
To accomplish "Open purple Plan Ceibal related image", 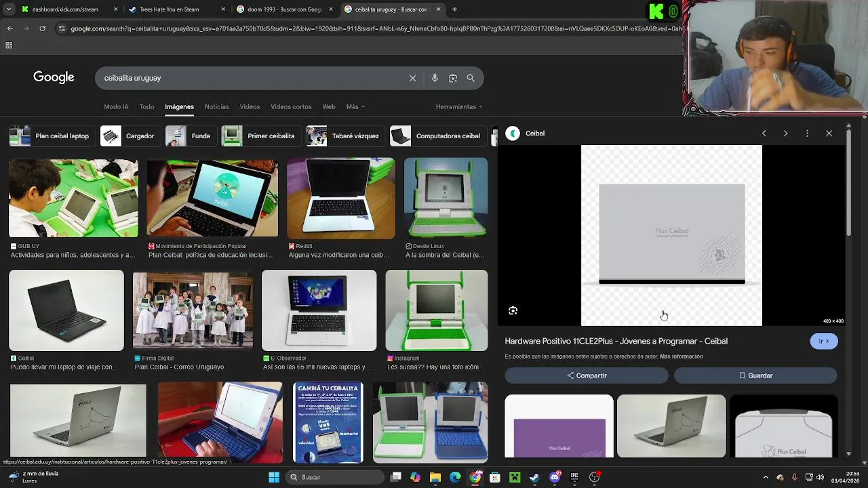I will pyautogui.click(x=559, y=426).
